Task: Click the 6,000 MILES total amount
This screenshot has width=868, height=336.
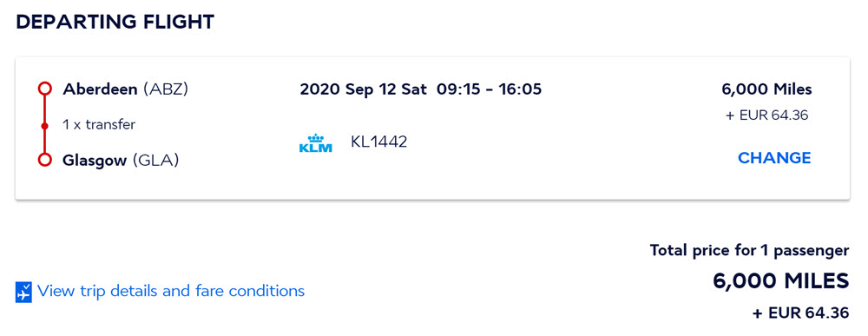Action: [x=781, y=281]
